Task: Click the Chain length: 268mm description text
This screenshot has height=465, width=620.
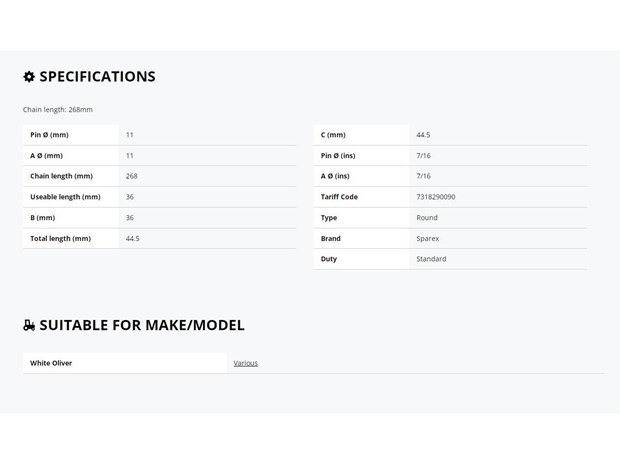Action: tap(58, 110)
